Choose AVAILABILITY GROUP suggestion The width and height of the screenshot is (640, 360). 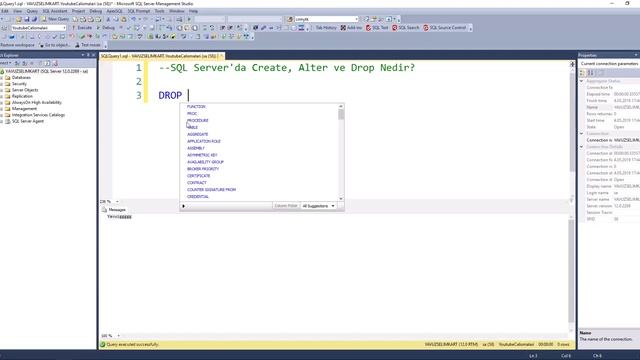(205, 162)
